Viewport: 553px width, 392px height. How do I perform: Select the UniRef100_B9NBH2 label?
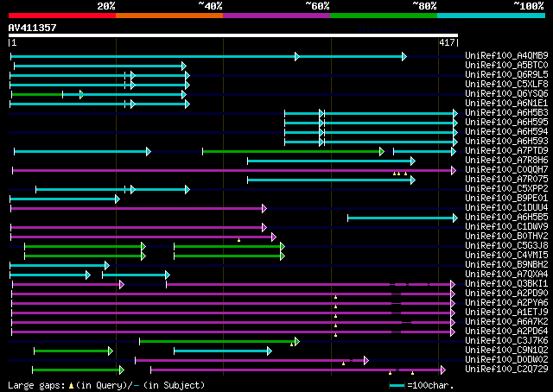pyautogui.click(x=506, y=265)
